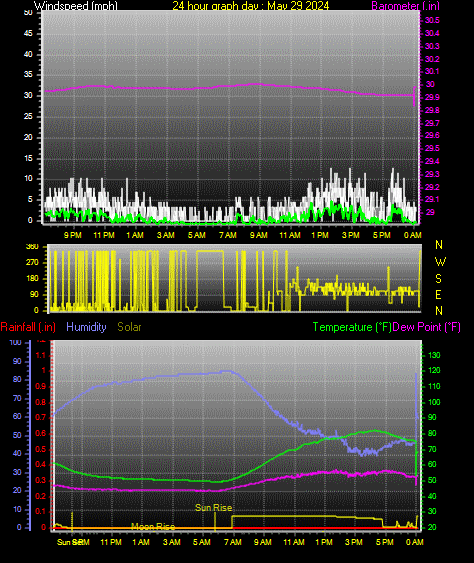Click the E wind direction label
Image resolution: width=474 pixels, height=563 pixels.
coord(438,295)
